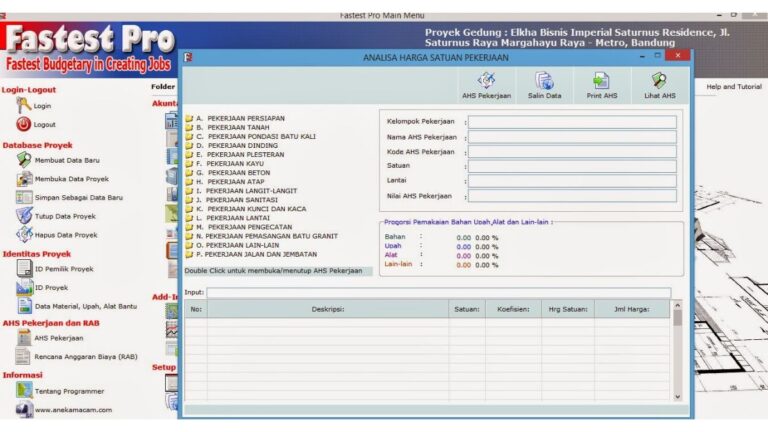Click the AHS Pekerjaan toolbar icon
Viewport: 768px width, 432px height.
486,83
